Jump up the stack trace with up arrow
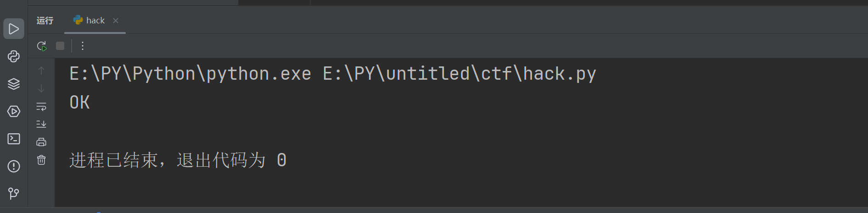 click(x=41, y=71)
